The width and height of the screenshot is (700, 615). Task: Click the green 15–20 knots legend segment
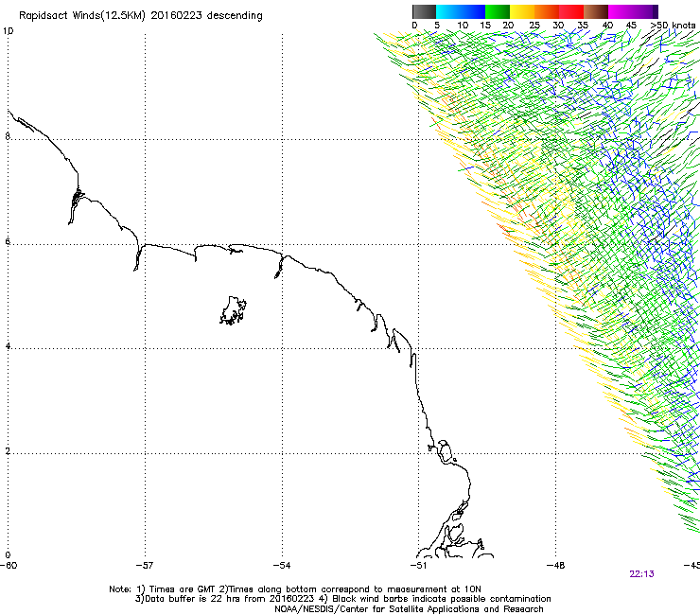pos(498,11)
